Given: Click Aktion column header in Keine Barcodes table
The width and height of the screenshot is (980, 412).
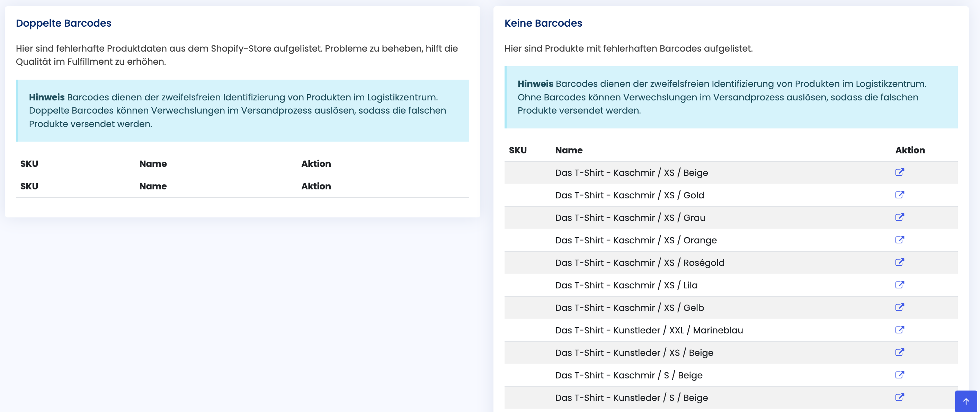Looking at the screenshot, I should coord(910,150).
